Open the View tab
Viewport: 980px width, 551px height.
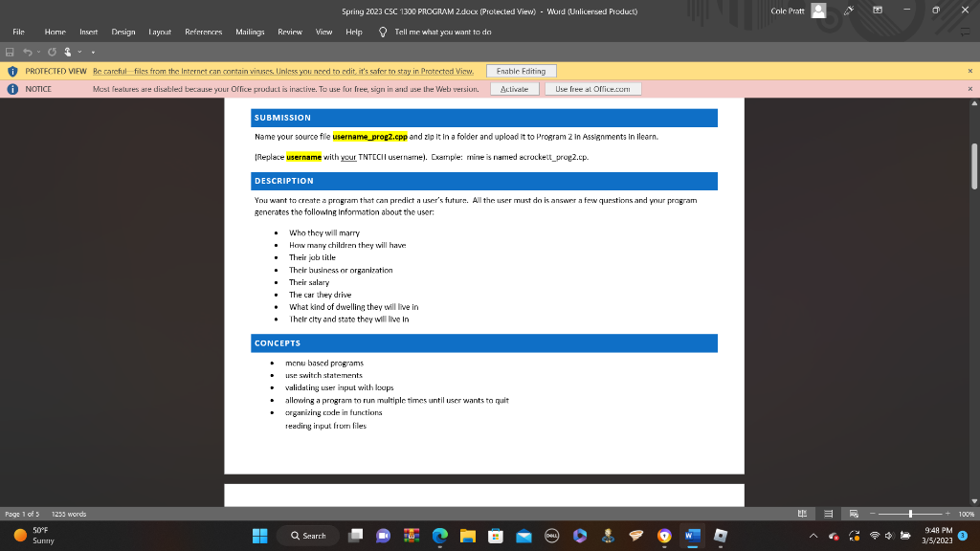[x=323, y=32]
